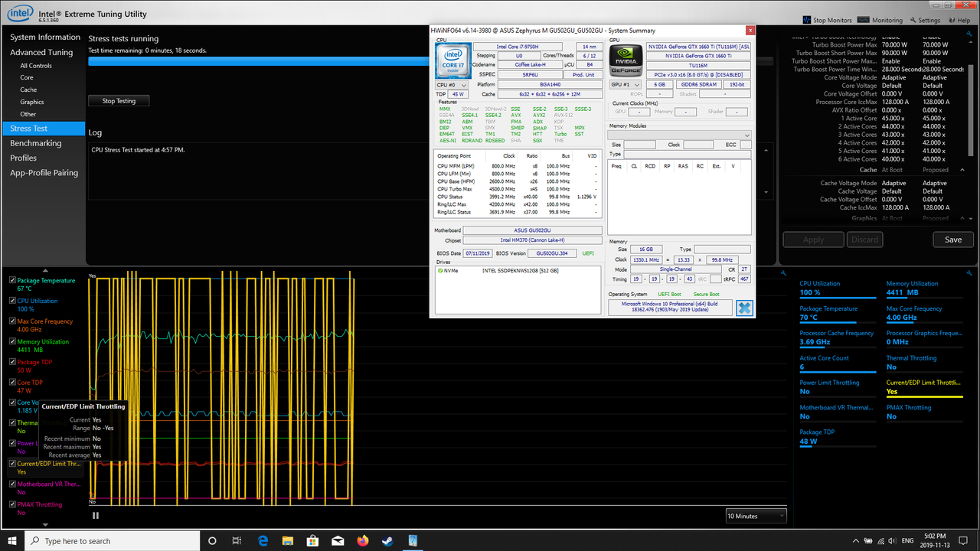Open App-Profile Pairing section
Image resolution: width=980 pixels, height=551 pixels.
click(x=44, y=173)
